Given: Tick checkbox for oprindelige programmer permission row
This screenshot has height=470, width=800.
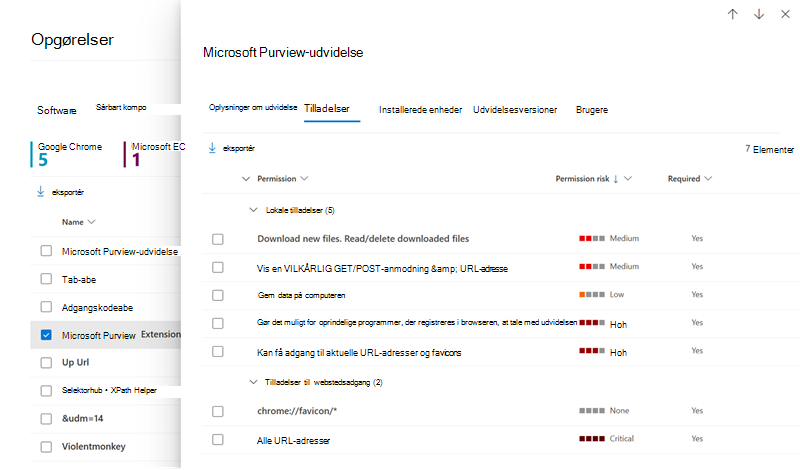Looking at the screenshot, I should [218, 323].
